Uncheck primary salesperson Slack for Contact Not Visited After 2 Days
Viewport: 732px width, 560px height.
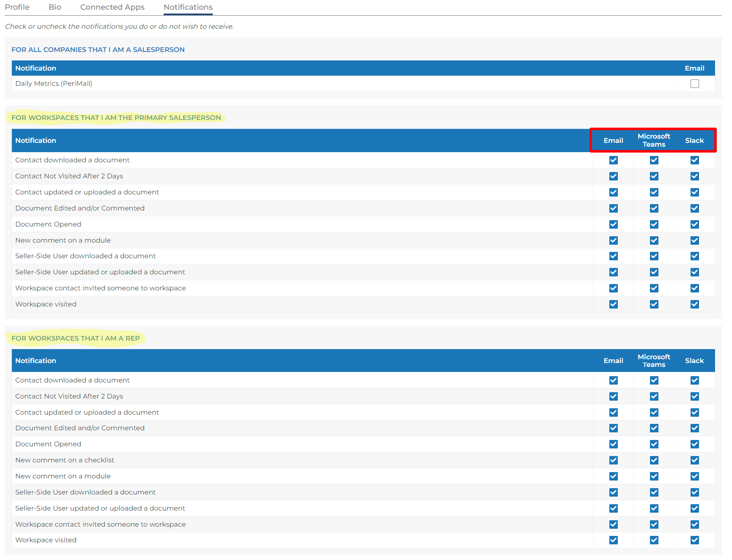click(x=694, y=176)
